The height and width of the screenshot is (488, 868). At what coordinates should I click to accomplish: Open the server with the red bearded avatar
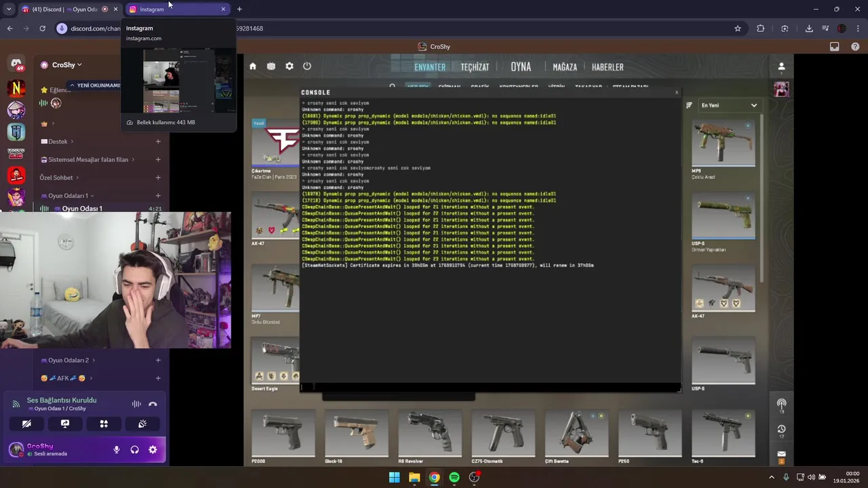click(x=16, y=175)
